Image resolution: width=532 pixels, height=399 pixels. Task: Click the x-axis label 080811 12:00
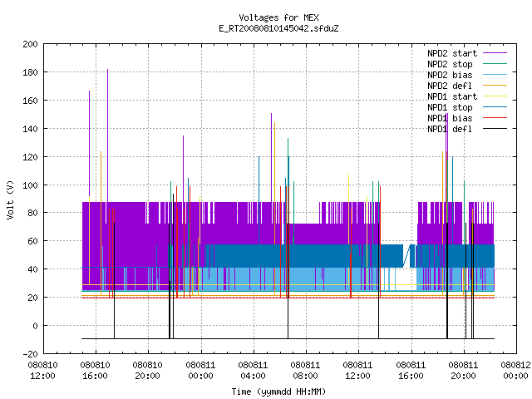coord(358,371)
